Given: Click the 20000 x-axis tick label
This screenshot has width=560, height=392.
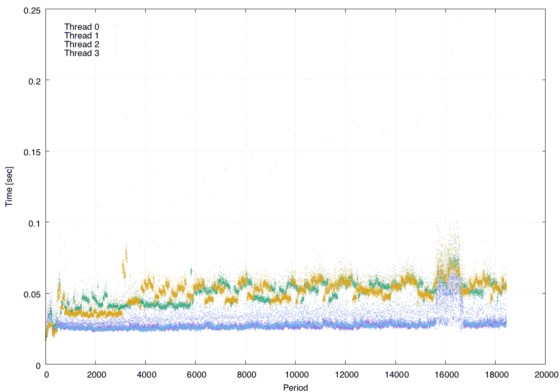Looking at the screenshot, I should pos(545,374).
